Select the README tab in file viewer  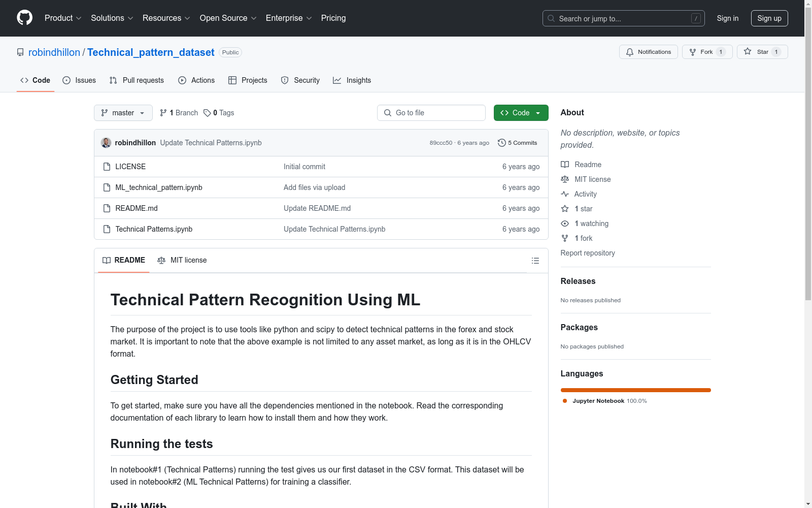(x=124, y=260)
